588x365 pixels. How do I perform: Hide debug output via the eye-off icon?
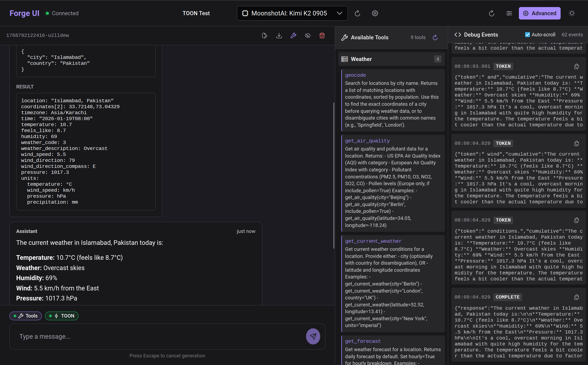tap(308, 35)
